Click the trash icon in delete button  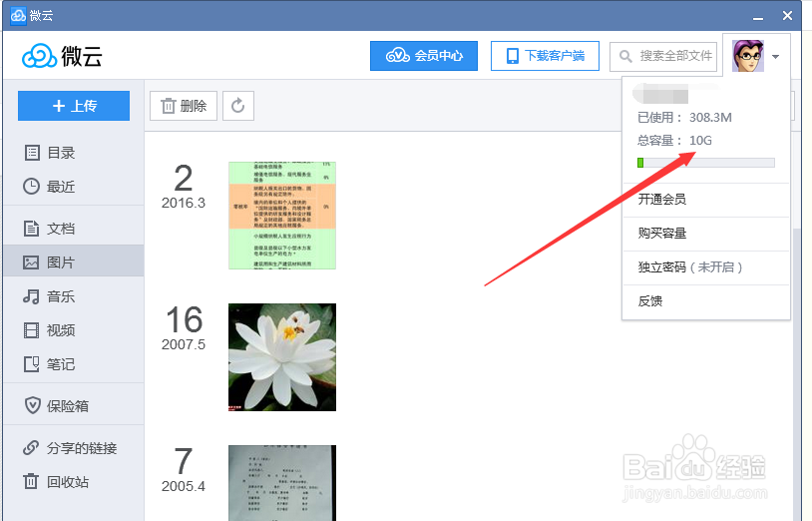pyautogui.click(x=169, y=106)
